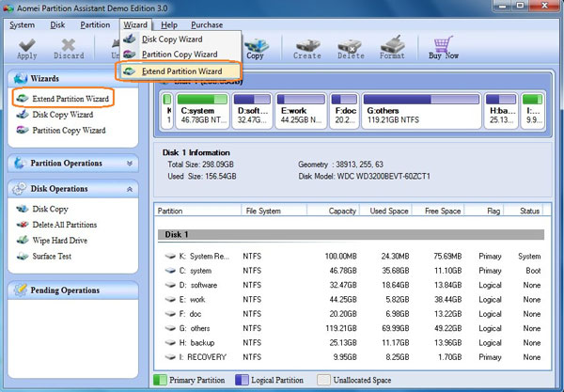Click Partition Copy Wizard icon in Wizard menu

130,55
